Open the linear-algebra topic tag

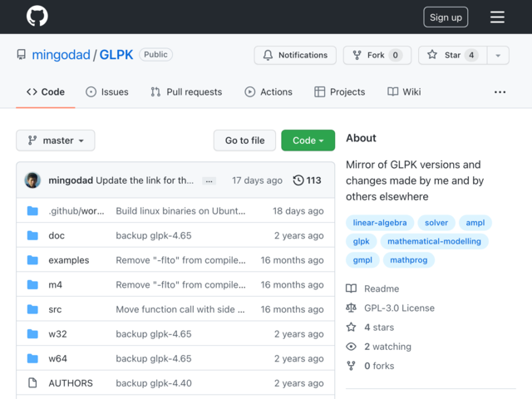380,223
